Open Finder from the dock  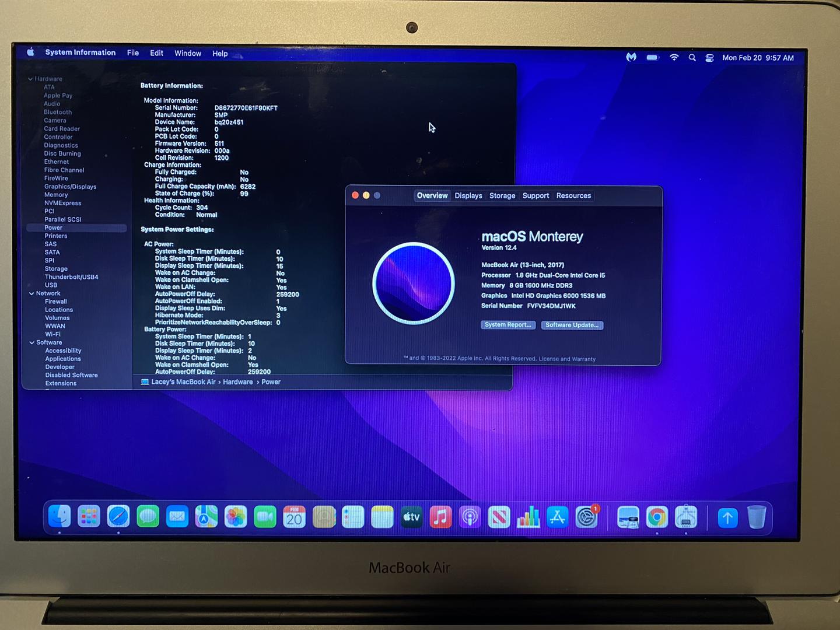coord(60,516)
